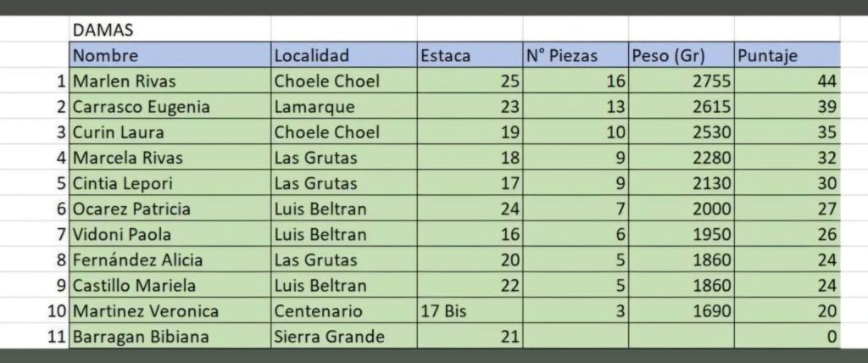
Task: Click the Centenario locality cell
Action: pos(343,311)
